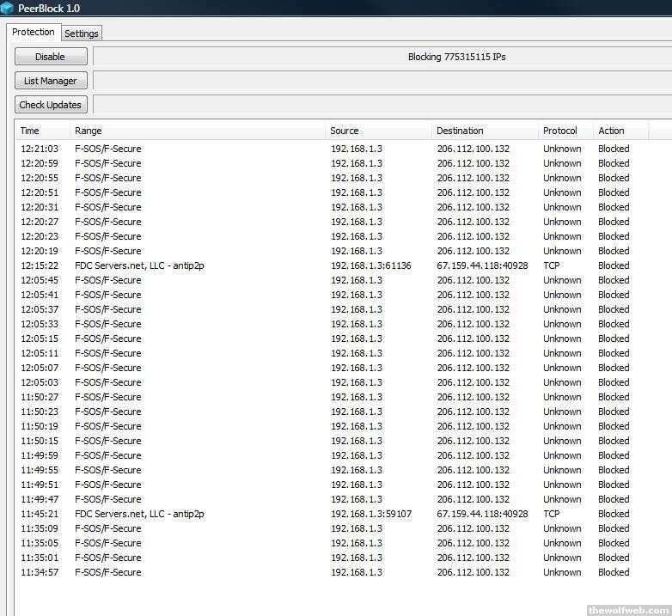Open the List Manager

51,81
